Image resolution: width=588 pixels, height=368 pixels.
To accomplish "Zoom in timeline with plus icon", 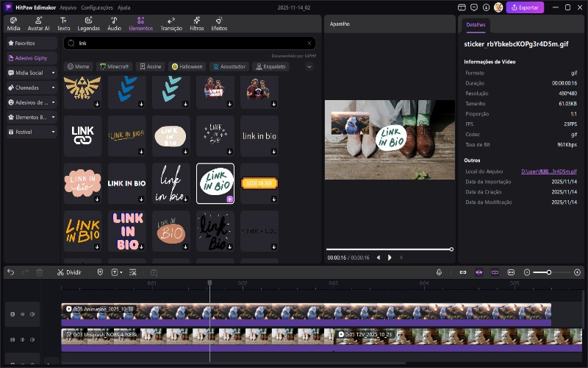I will [577, 272].
